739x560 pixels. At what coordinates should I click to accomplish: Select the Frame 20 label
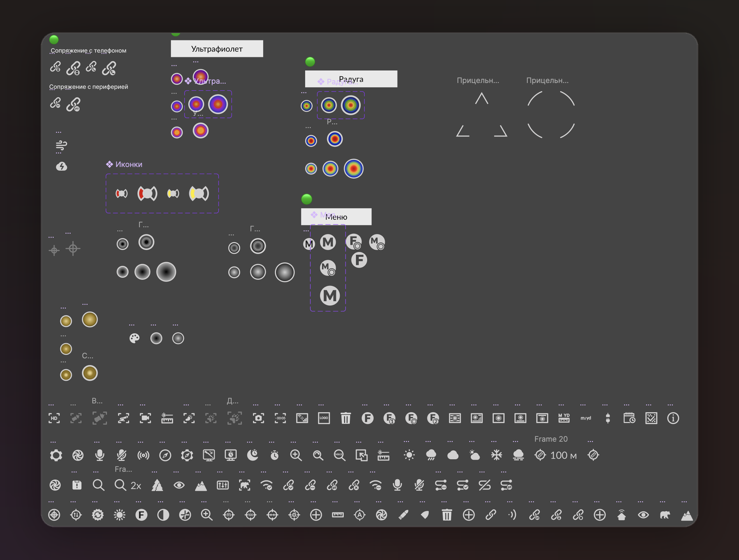pos(551,439)
